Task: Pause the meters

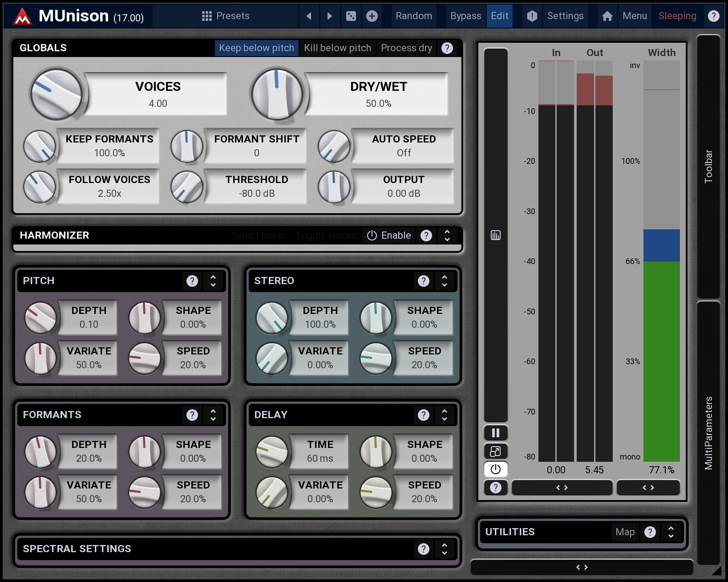Action: (x=496, y=433)
